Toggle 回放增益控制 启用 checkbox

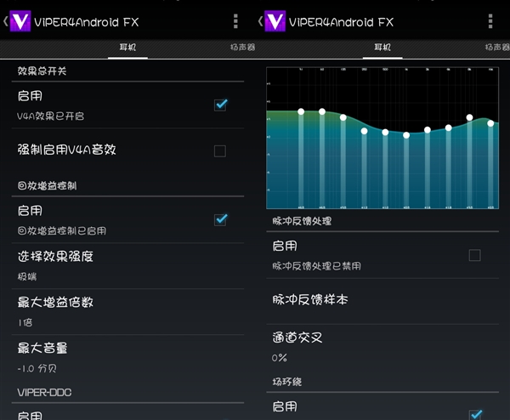(220, 219)
